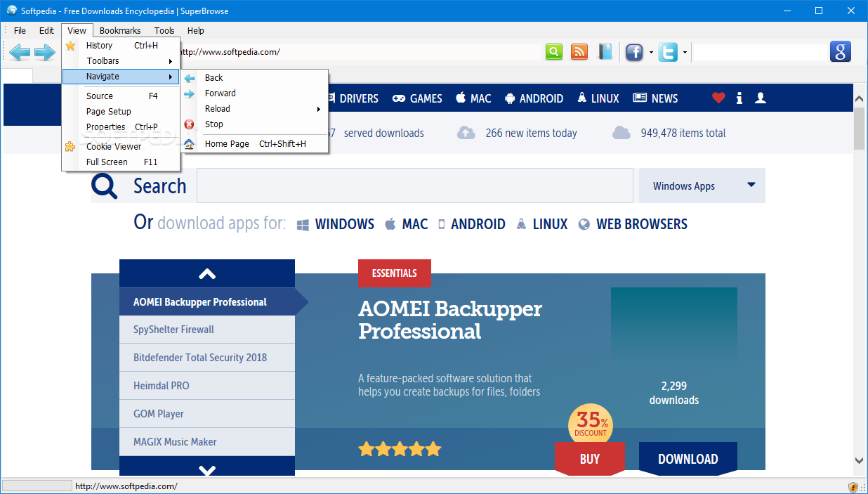Click the blue Forward arrow toolbar button
Image resolution: width=868 pixels, height=494 pixels.
[44, 52]
